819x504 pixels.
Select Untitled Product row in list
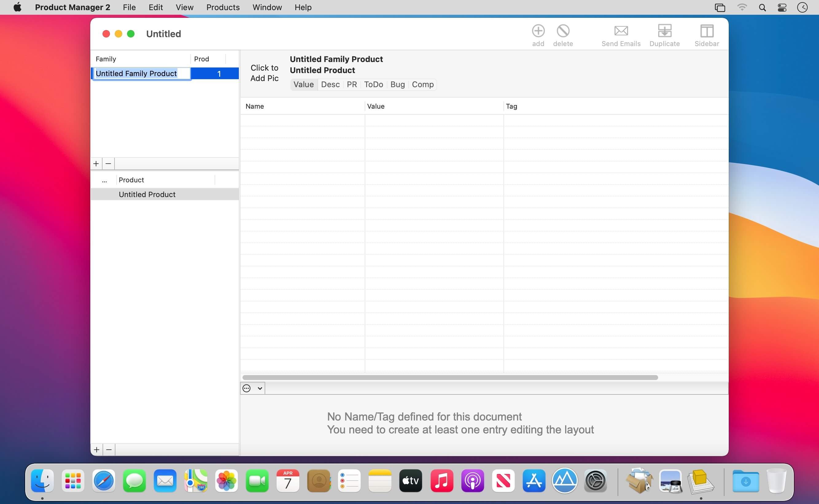(x=147, y=194)
